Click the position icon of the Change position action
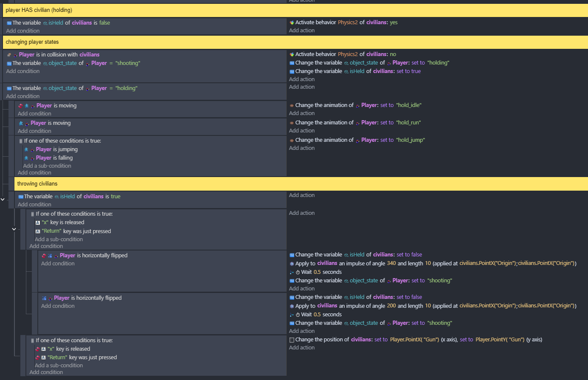This screenshot has height=380, width=588. point(292,340)
